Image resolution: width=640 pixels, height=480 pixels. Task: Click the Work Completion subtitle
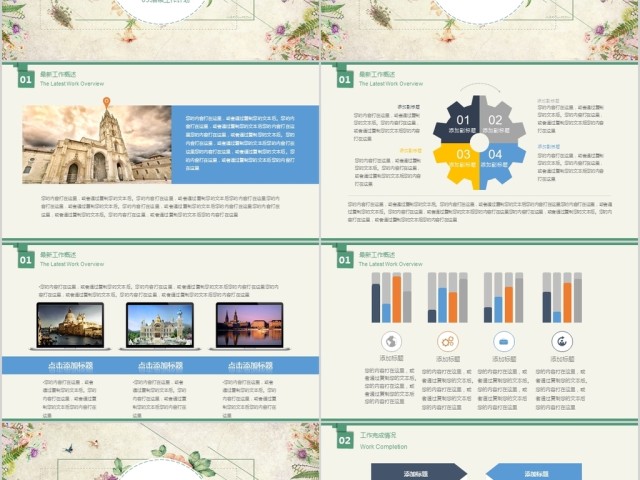tap(383, 447)
